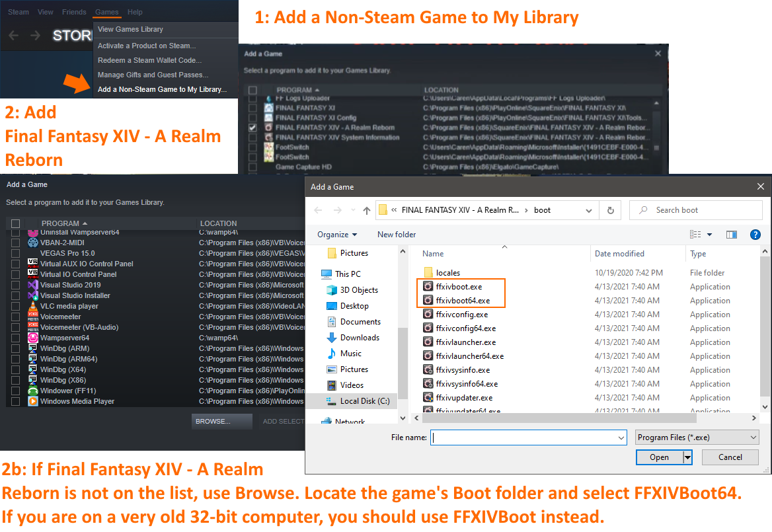
Task: Click the Music note sidebar icon
Action: 332,354
